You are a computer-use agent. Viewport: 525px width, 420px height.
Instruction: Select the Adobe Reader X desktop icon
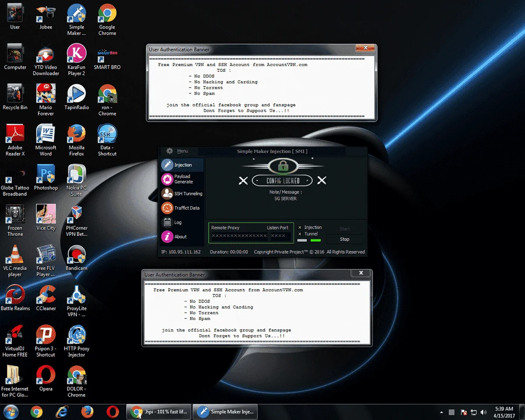pos(15,140)
